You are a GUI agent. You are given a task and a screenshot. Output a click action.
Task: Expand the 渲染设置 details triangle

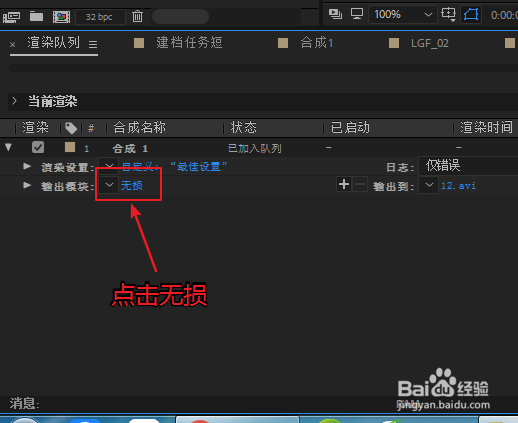pos(27,166)
